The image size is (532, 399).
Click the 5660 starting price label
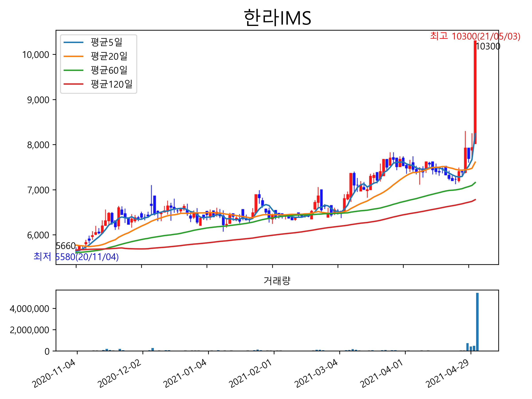pyautogui.click(x=66, y=246)
